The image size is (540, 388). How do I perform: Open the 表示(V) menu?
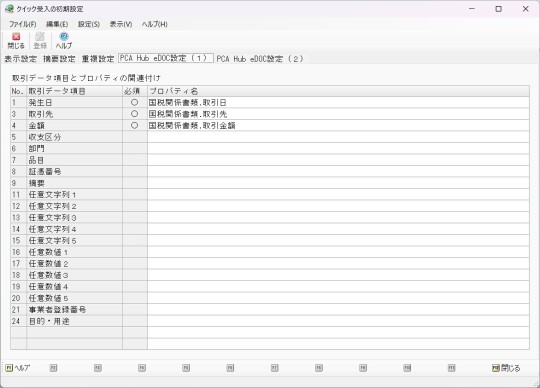(121, 24)
